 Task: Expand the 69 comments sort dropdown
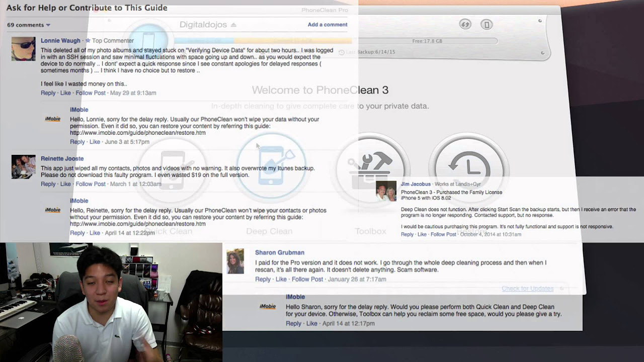[x=29, y=25]
